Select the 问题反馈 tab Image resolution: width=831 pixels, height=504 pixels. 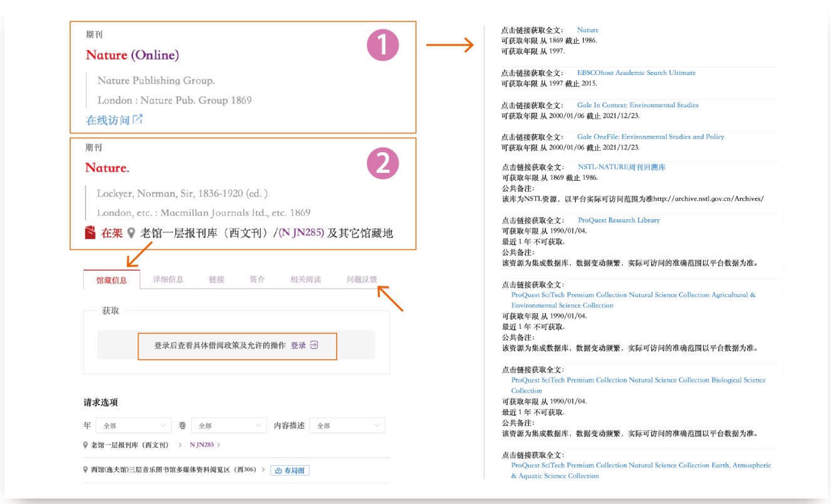pyautogui.click(x=362, y=279)
